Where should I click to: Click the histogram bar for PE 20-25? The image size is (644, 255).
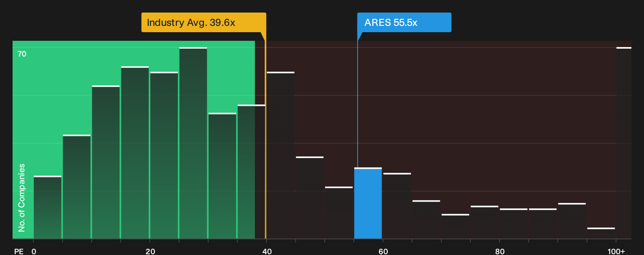[x=164, y=155]
